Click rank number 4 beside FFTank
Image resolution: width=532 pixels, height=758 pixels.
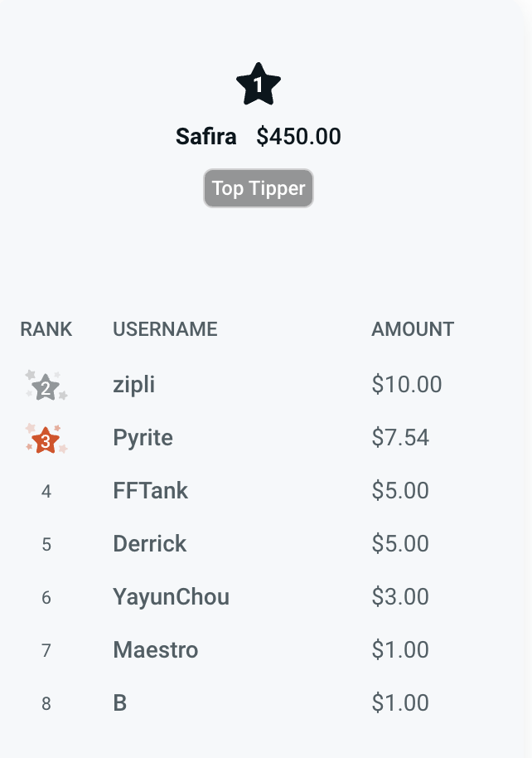pyautogui.click(x=46, y=492)
